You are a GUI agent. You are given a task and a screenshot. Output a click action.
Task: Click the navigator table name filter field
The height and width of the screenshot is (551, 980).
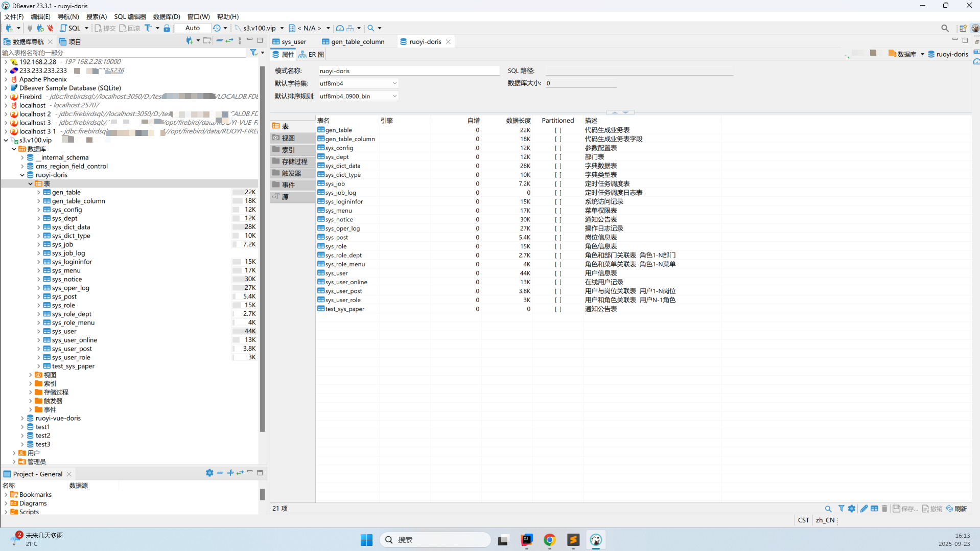(x=123, y=53)
